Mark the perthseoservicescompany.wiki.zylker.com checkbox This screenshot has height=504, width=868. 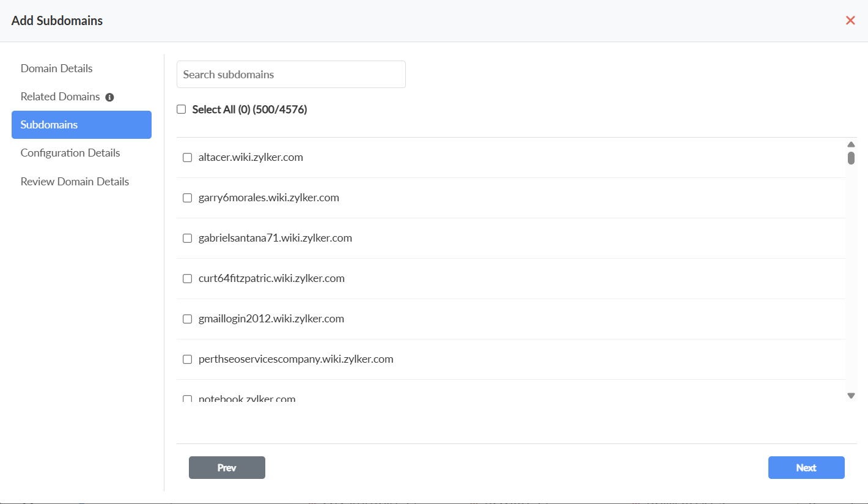click(x=188, y=360)
